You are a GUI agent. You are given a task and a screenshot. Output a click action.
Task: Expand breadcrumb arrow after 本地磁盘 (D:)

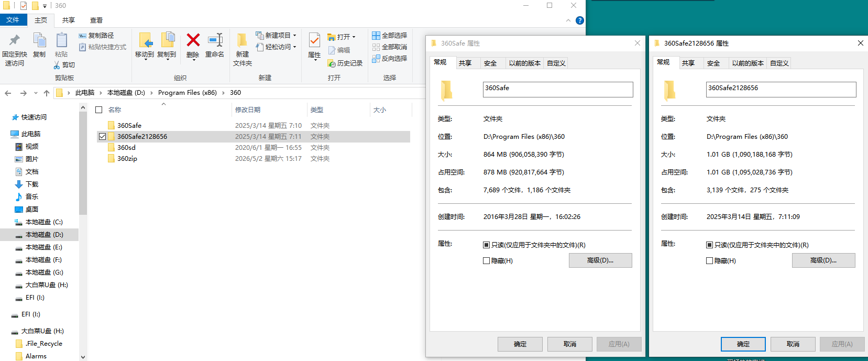(x=152, y=93)
